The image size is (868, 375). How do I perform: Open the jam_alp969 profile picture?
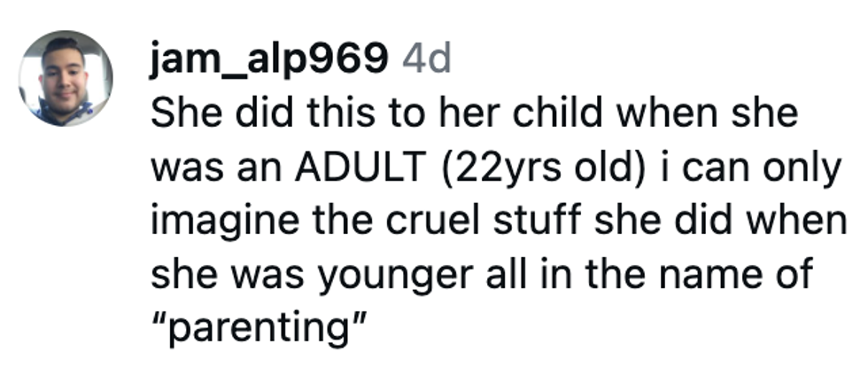click(66, 78)
